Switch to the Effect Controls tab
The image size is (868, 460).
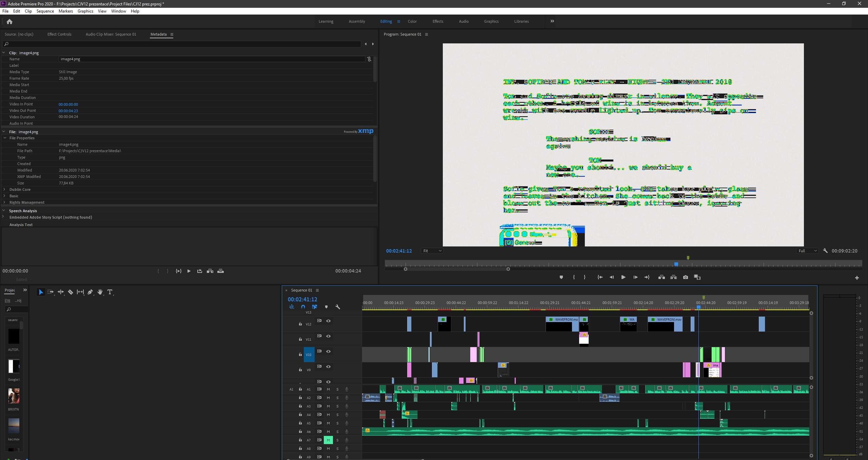point(59,34)
